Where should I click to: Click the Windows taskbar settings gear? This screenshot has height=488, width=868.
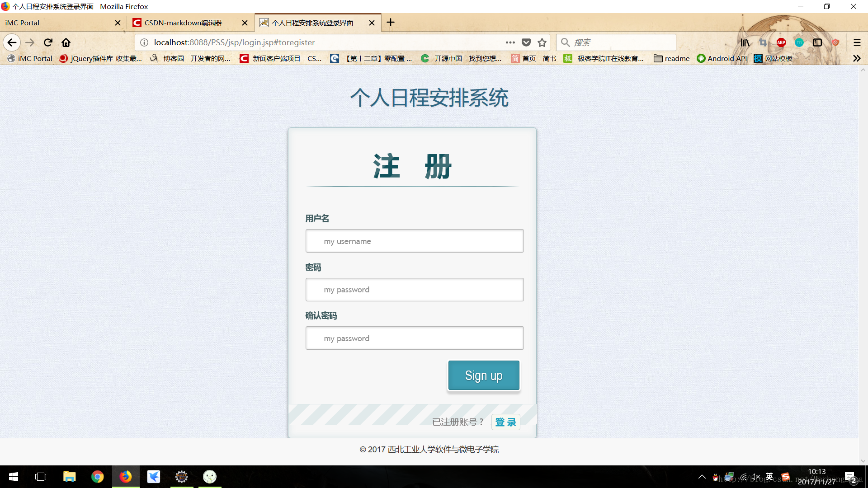point(182,476)
